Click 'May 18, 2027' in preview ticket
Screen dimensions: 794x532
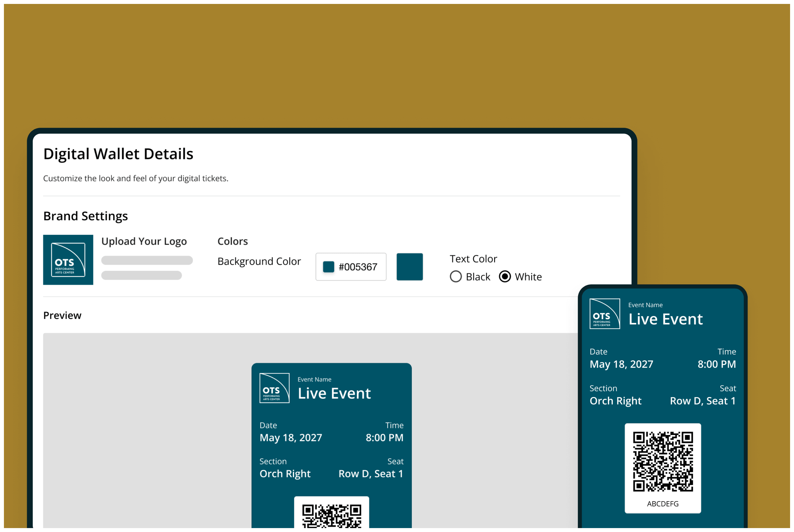[x=291, y=438]
